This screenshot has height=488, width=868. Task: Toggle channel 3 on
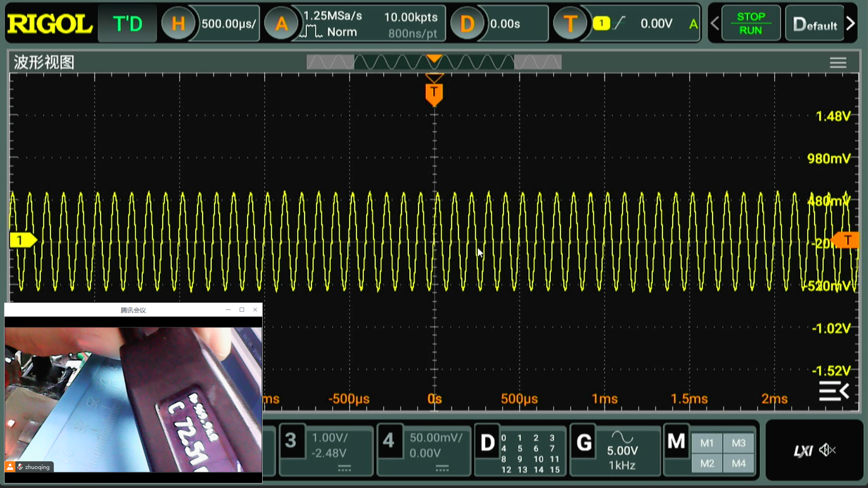pyautogui.click(x=291, y=441)
